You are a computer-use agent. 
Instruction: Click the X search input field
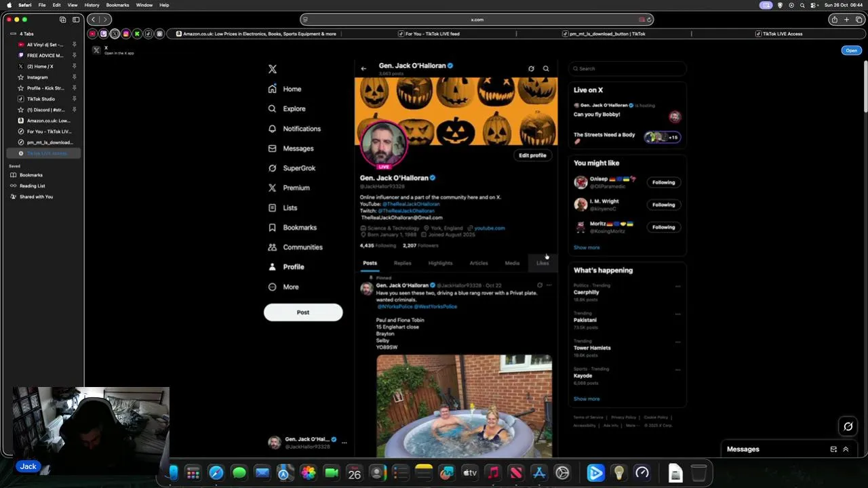pyautogui.click(x=627, y=68)
